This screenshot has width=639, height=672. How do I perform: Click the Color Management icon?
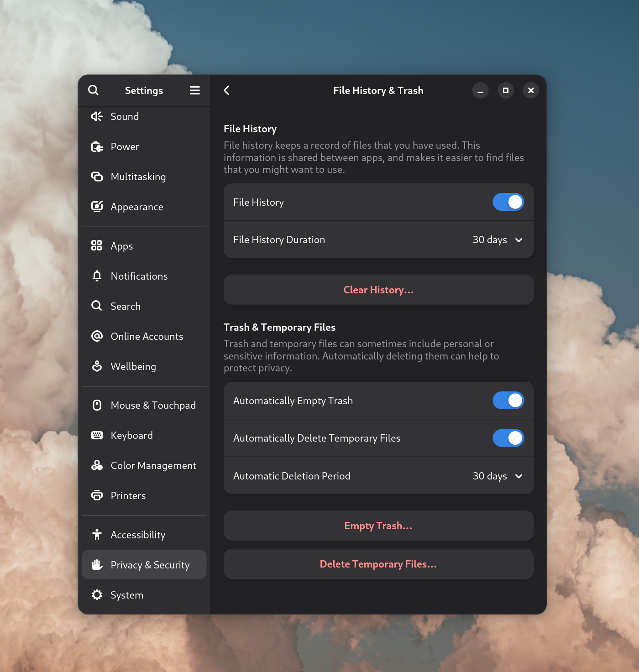click(x=97, y=465)
